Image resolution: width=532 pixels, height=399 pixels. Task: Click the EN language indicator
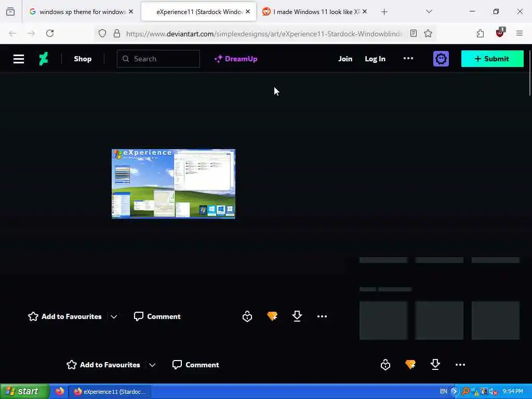(x=444, y=391)
